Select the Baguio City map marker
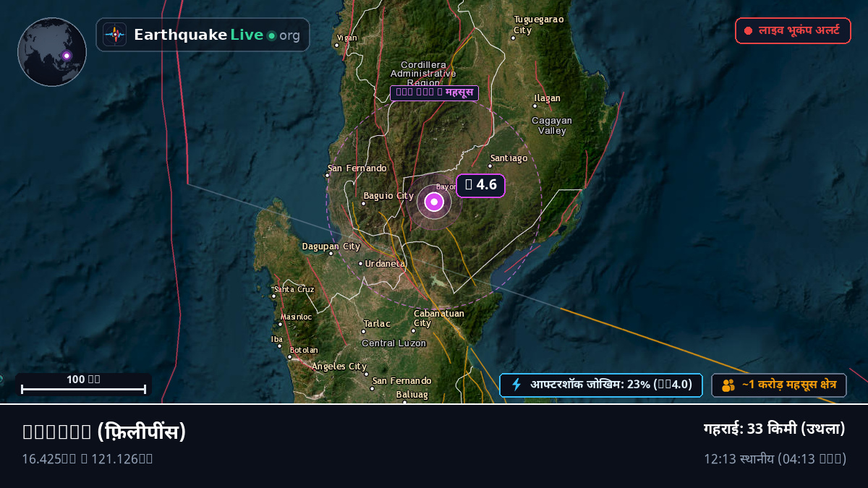 point(363,203)
